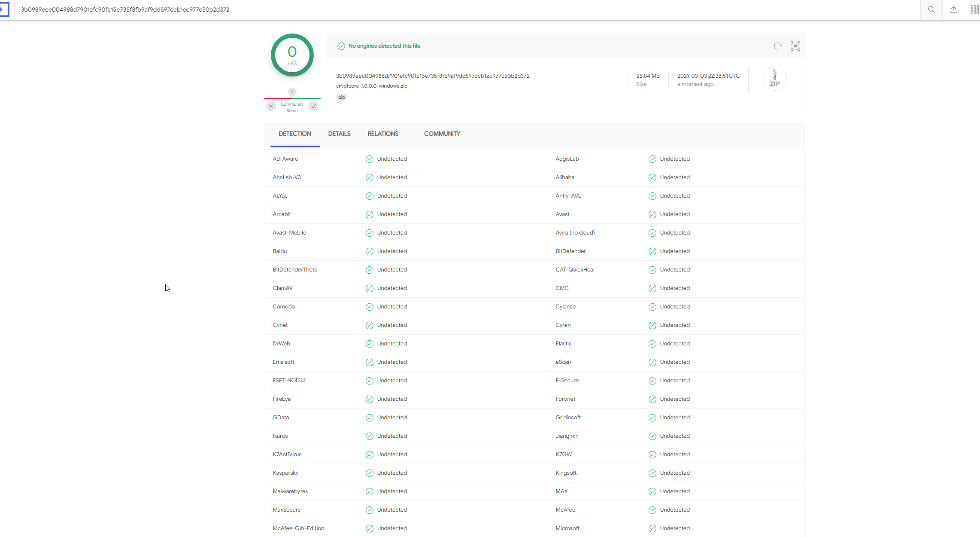980x537 pixels.
Task: Click the Arcabit engine name
Action: point(282,214)
